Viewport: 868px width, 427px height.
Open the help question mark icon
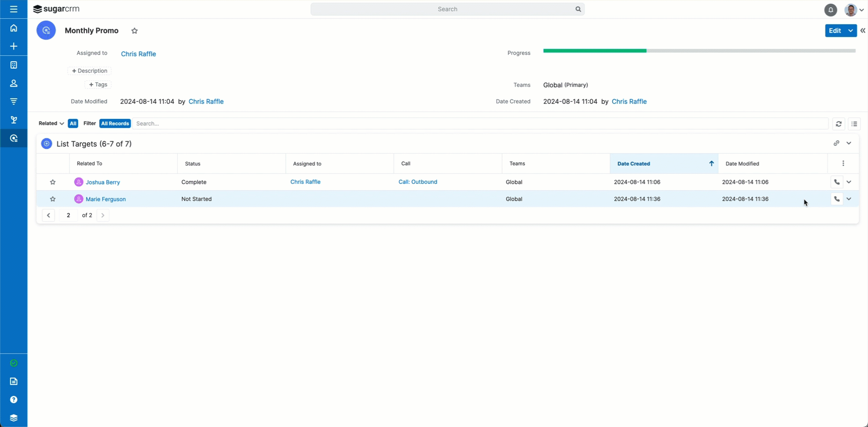pyautogui.click(x=14, y=400)
